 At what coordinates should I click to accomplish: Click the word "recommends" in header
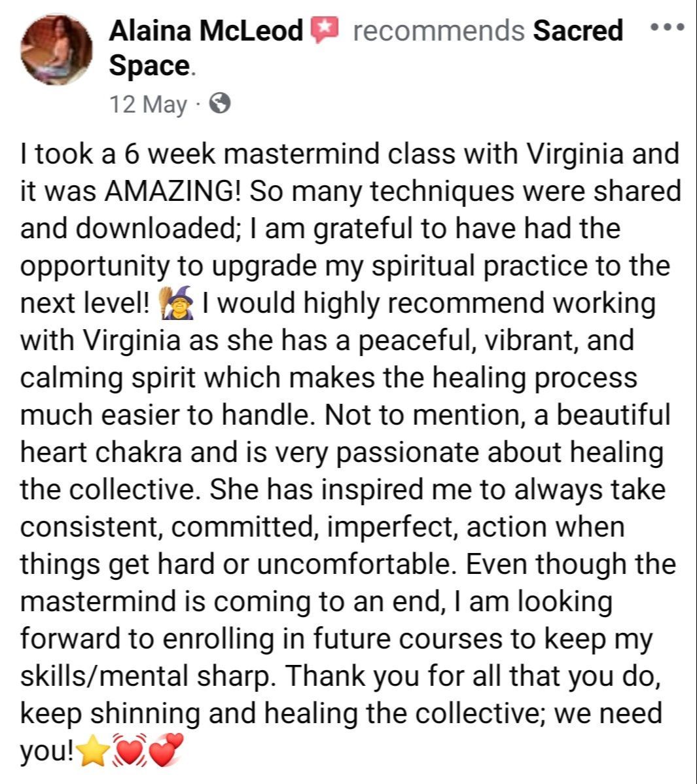438,31
